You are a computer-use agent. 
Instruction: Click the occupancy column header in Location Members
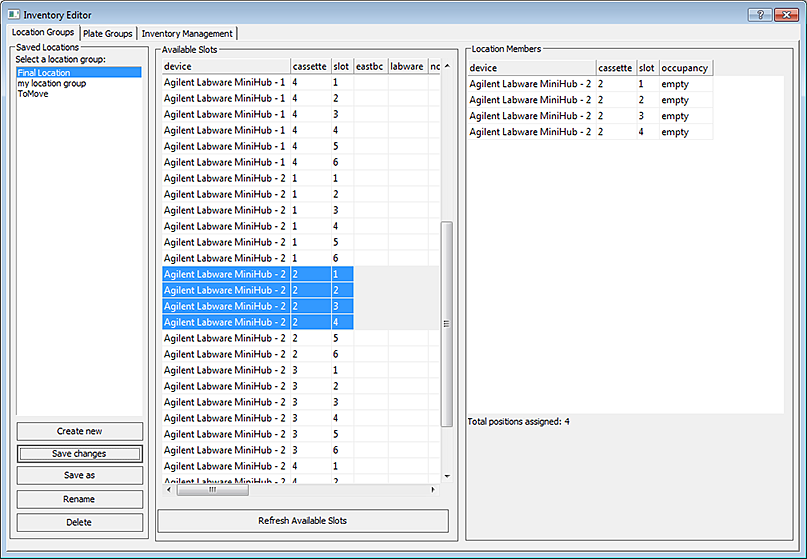click(685, 68)
